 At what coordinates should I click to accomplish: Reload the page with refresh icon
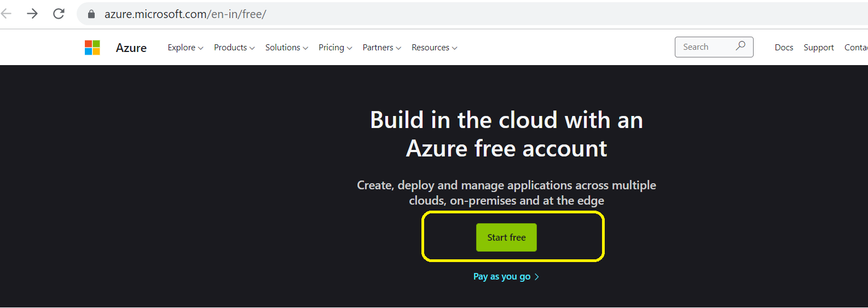pos(59,14)
